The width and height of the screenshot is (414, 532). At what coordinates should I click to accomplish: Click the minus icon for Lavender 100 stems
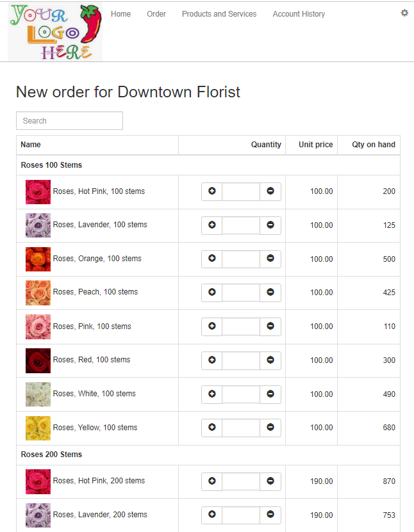[x=270, y=225]
